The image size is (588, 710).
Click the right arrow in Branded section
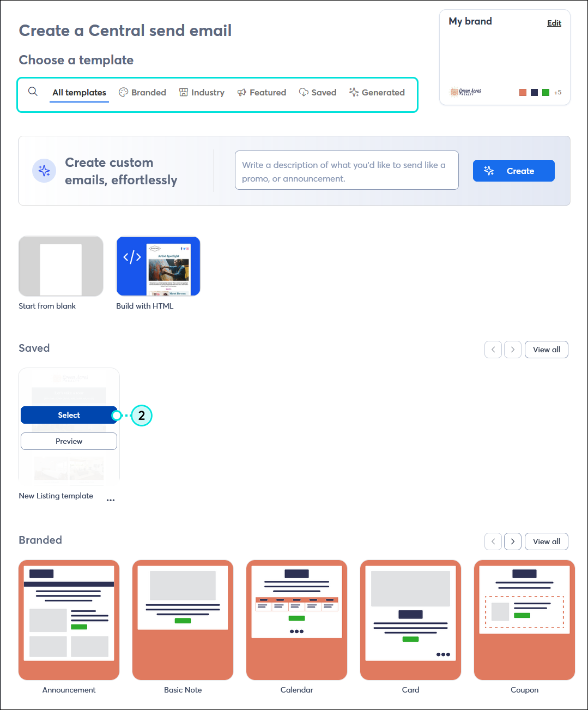(512, 541)
